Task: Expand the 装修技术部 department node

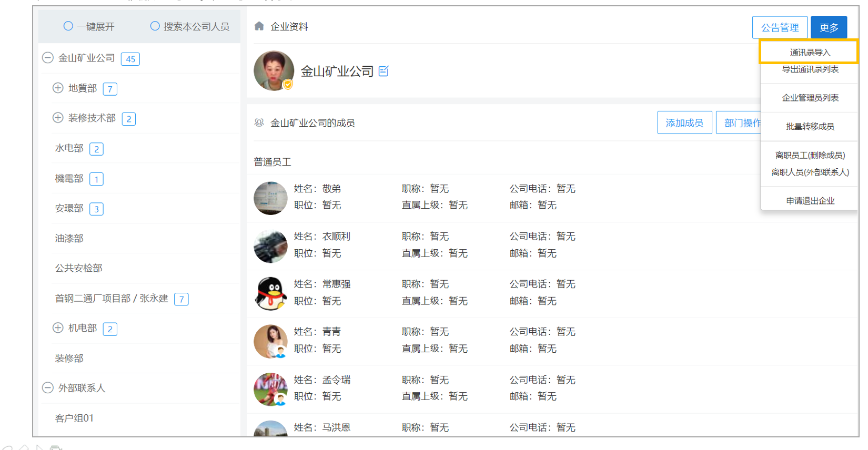Action: click(58, 118)
